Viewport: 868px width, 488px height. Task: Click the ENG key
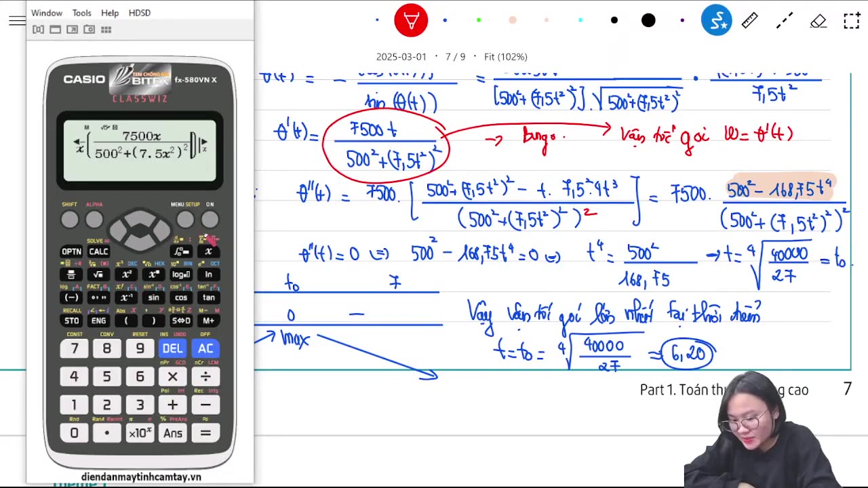pyautogui.click(x=98, y=321)
